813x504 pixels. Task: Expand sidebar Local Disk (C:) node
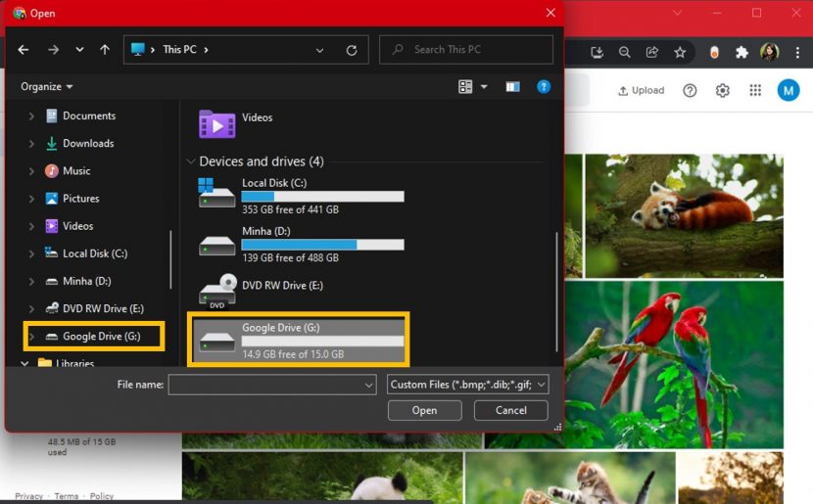31,253
